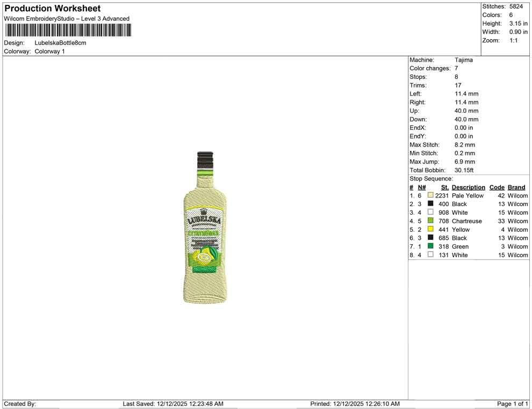This screenshot has width=532, height=409.
Task: Select the White swatch in stop row 3
Action: [x=430, y=213]
